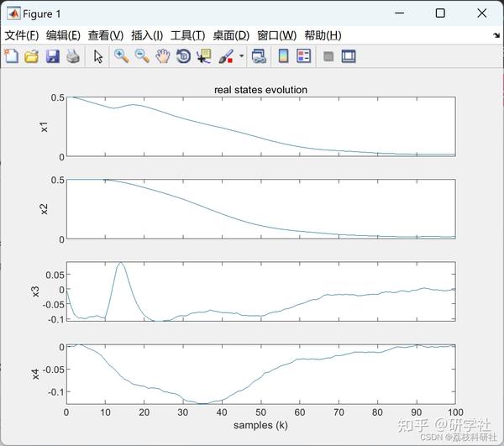The height and width of the screenshot is (446, 504).
Task: Click the 'samples (k)' x-axis label
Action: (x=260, y=425)
